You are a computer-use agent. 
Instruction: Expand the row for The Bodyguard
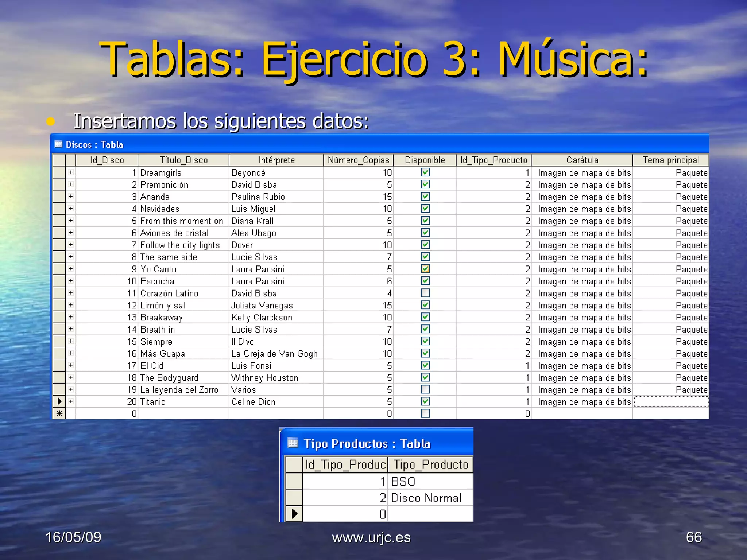(x=71, y=377)
